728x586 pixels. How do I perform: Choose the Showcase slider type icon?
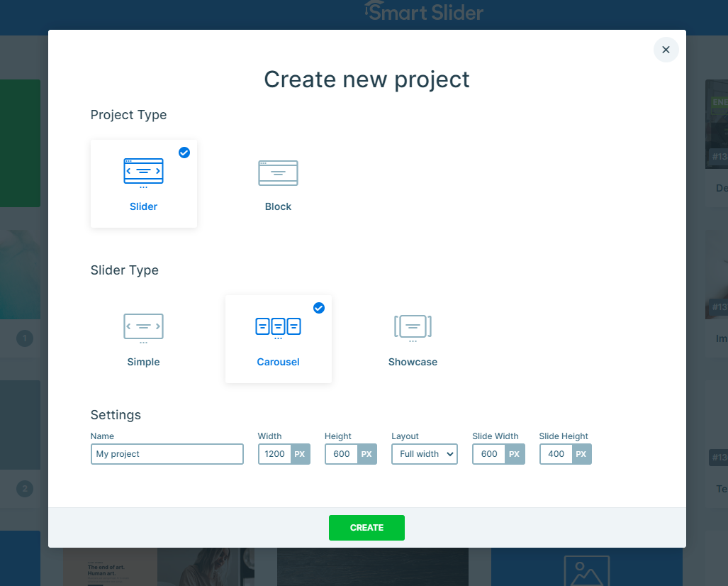pyautogui.click(x=413, y=327)
